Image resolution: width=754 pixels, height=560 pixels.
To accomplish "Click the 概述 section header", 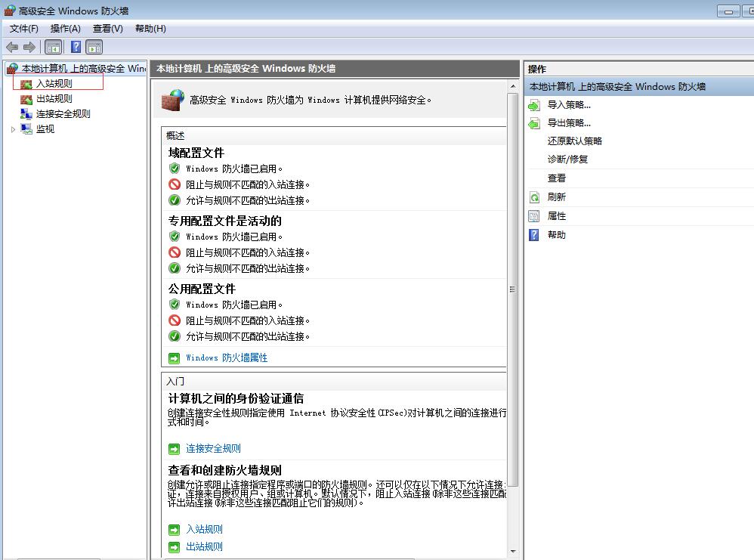I will coord(175,136).
